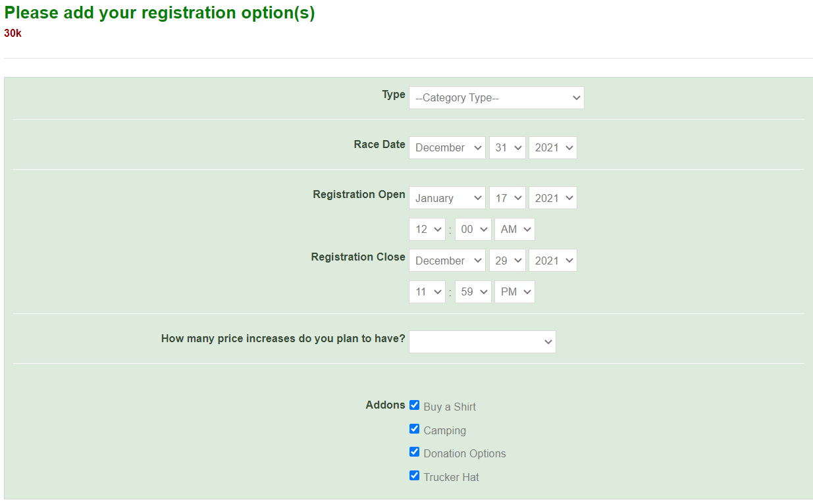Open the Race Date month dropdown
Screen dimensions: 813x504
(447, 148)
